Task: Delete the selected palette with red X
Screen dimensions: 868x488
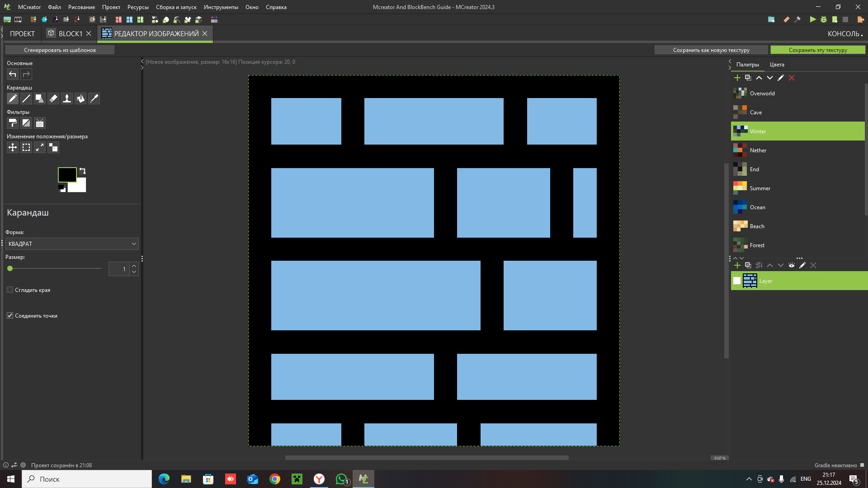Action: click(x=792, y=78)
